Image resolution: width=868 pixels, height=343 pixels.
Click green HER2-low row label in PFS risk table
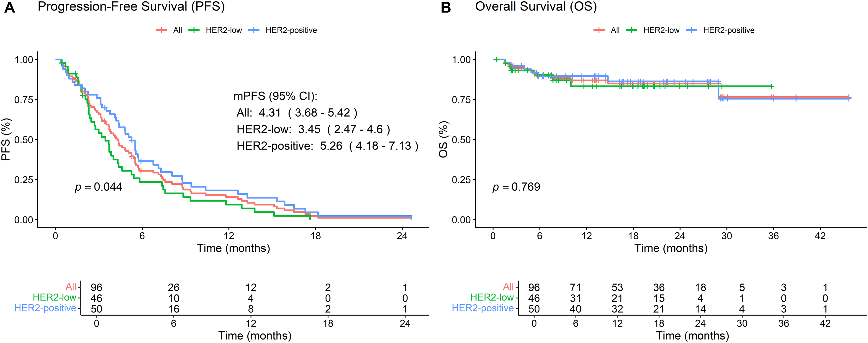(55, 297)
